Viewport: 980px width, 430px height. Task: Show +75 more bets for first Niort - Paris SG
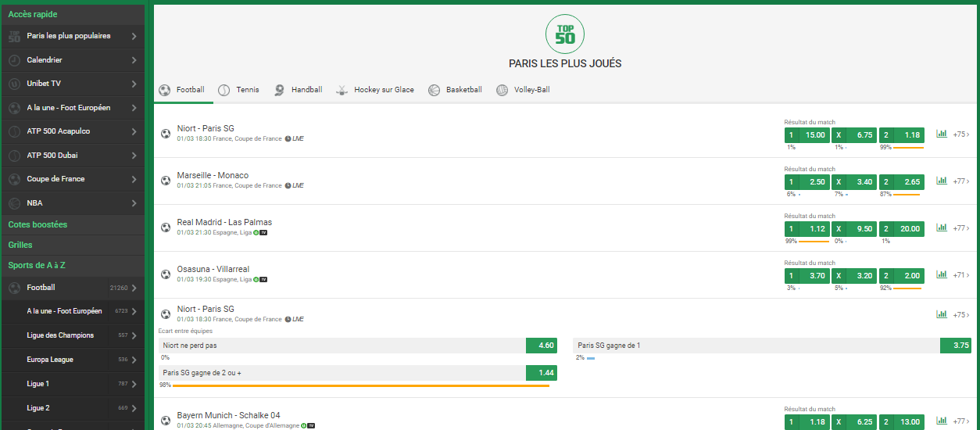[x=960, y=134]
